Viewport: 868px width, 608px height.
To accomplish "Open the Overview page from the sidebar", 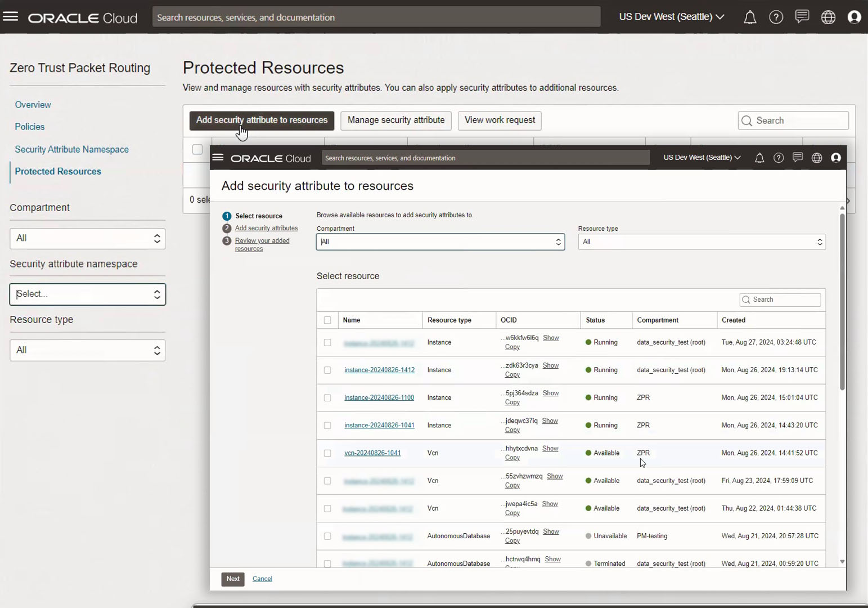I will click(33, 105).
